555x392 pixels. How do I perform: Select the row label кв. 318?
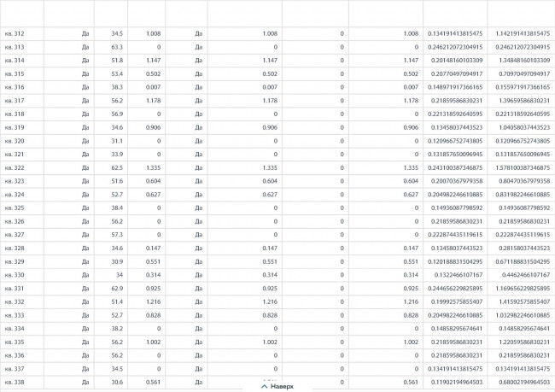[15, 114]
